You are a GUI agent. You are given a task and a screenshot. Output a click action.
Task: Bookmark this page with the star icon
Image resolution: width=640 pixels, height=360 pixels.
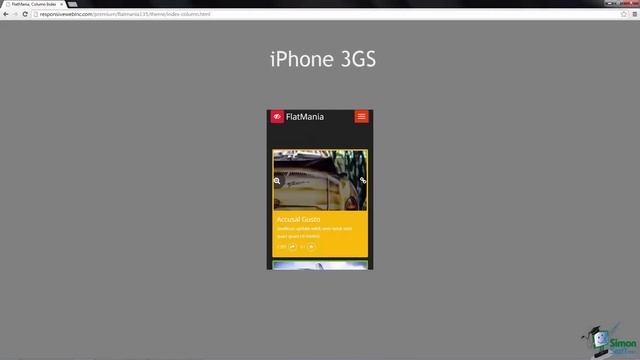coord(624,14)
